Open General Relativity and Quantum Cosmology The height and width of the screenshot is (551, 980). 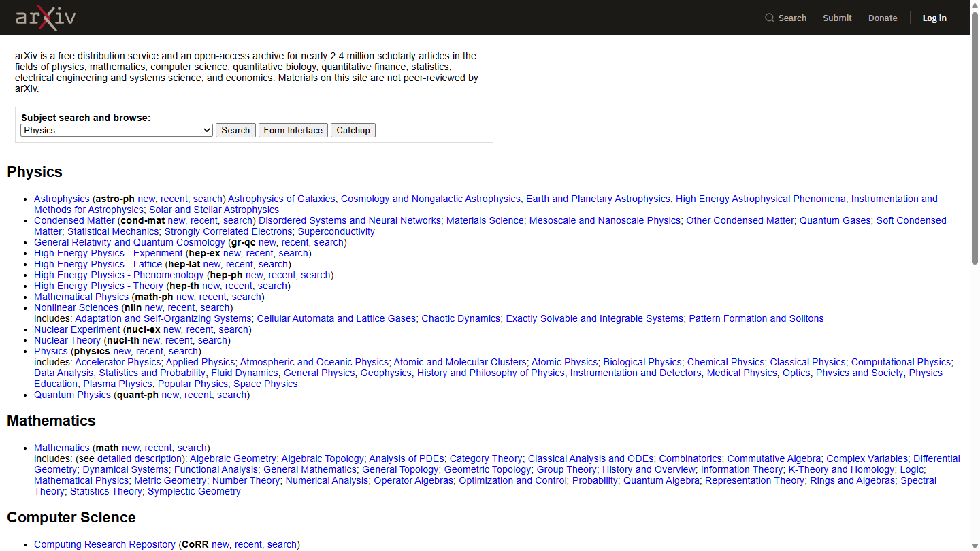129,242
